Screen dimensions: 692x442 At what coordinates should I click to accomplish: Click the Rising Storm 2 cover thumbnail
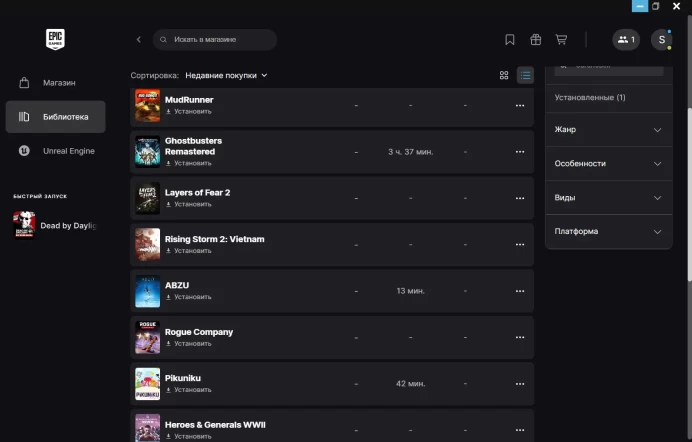(x=147, y=244)
